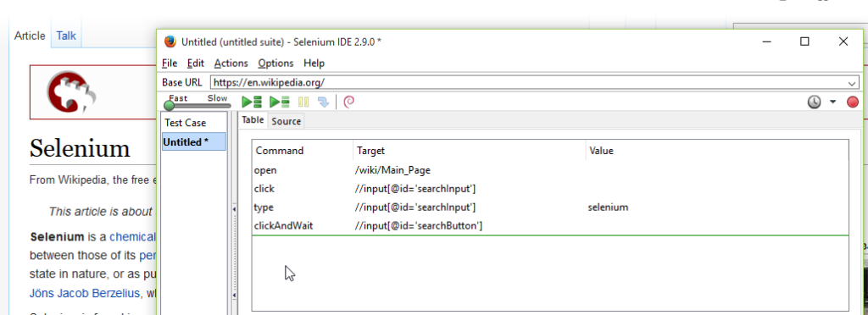Click the Target column header
This screenshot has width=868, height=315.
tap(470, 151)
